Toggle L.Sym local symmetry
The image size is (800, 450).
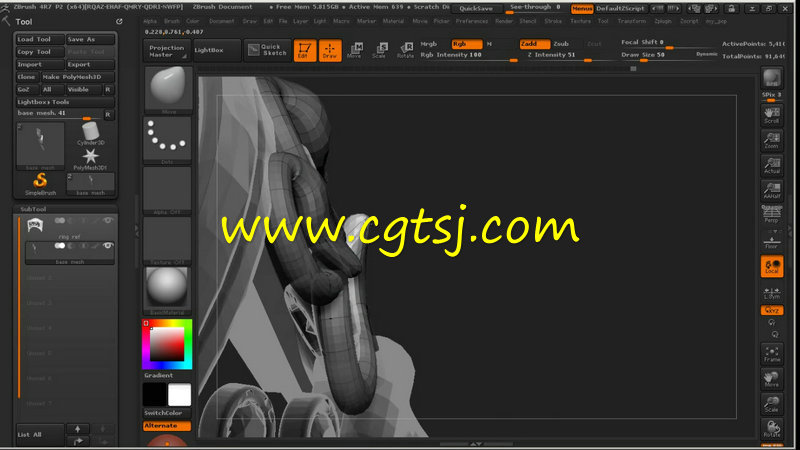[x=771, y=293]
